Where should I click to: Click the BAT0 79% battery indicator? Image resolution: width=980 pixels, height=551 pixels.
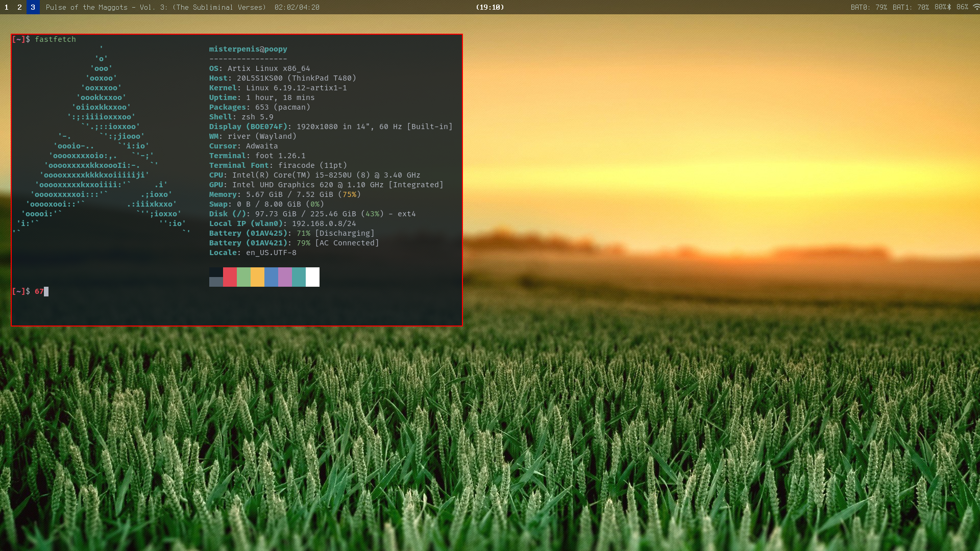point(869,7)
